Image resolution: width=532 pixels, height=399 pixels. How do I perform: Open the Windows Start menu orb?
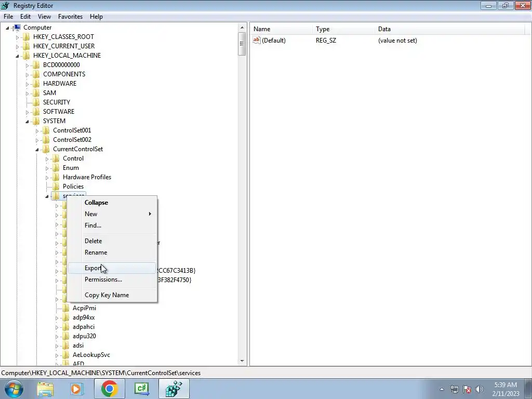14,389
